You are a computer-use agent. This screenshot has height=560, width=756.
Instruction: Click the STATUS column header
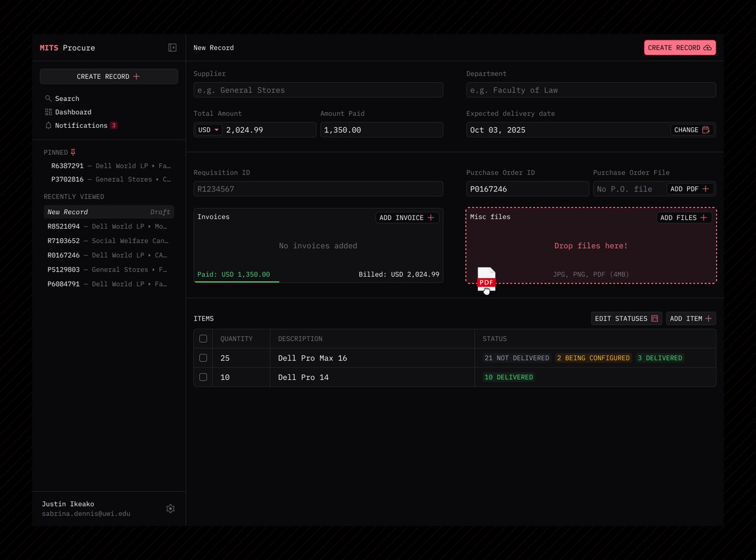click(495, 339)
